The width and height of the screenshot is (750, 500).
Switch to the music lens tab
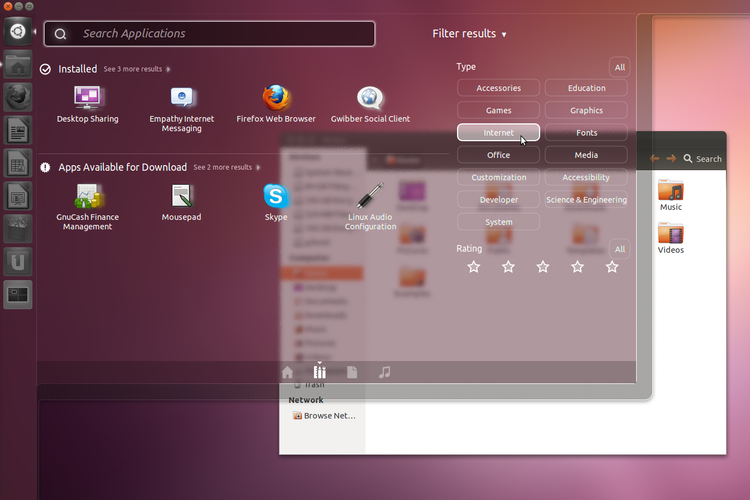point(385,372)
